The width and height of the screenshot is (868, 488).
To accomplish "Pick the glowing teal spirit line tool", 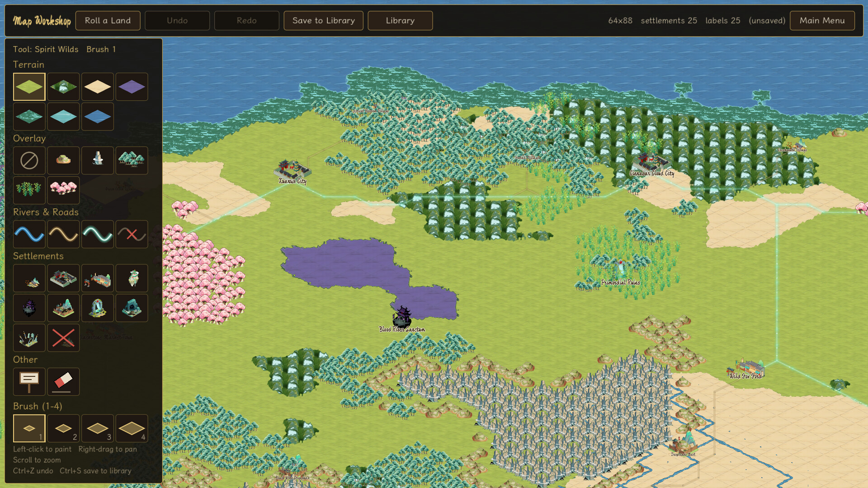I will (98, 234).
